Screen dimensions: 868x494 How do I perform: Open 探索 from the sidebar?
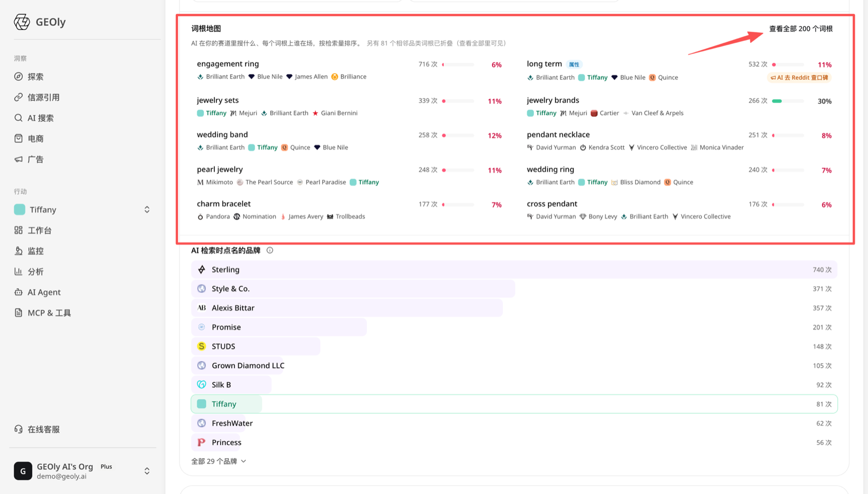click(35, 77)
